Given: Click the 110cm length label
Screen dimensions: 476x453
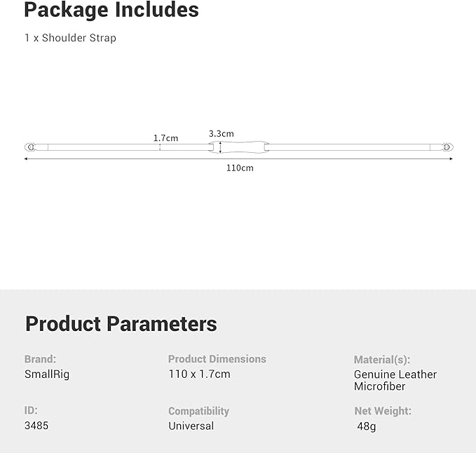Looking at the screenshot, I should [240, 168].
